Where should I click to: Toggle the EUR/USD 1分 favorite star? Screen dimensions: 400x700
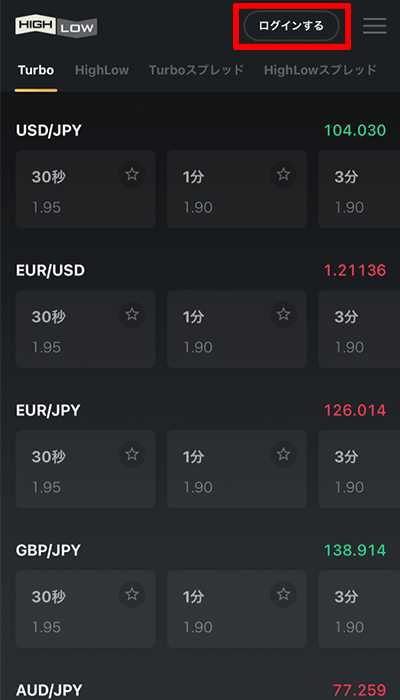point(283,314)
